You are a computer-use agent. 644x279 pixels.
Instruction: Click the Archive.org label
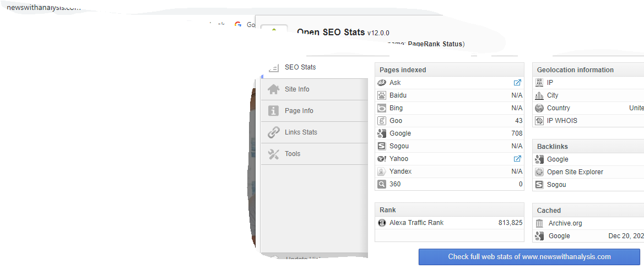click(565, 223)
